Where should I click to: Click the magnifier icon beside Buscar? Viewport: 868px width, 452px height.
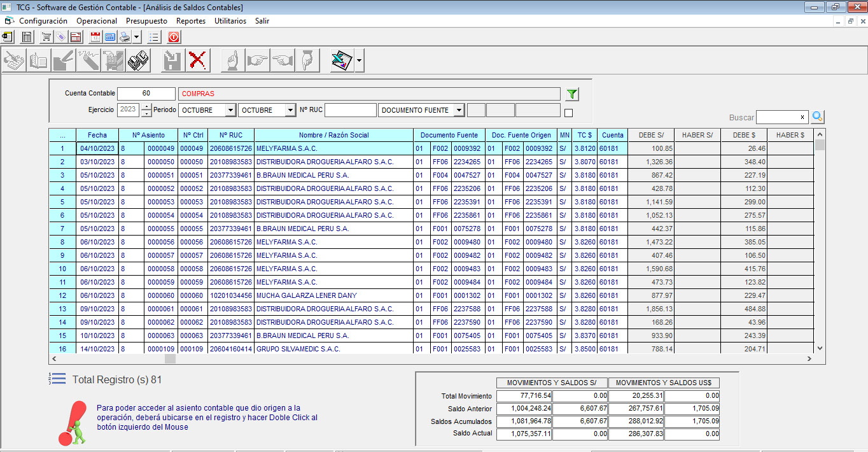[818, 117]
